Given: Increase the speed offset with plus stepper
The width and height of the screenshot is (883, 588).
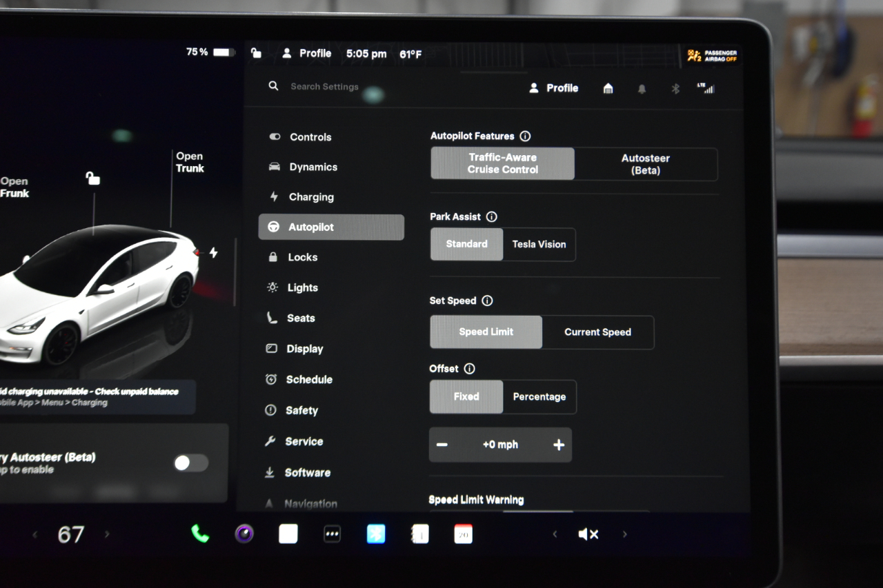Looking at the screenshot, I should [x=558, y=445].
